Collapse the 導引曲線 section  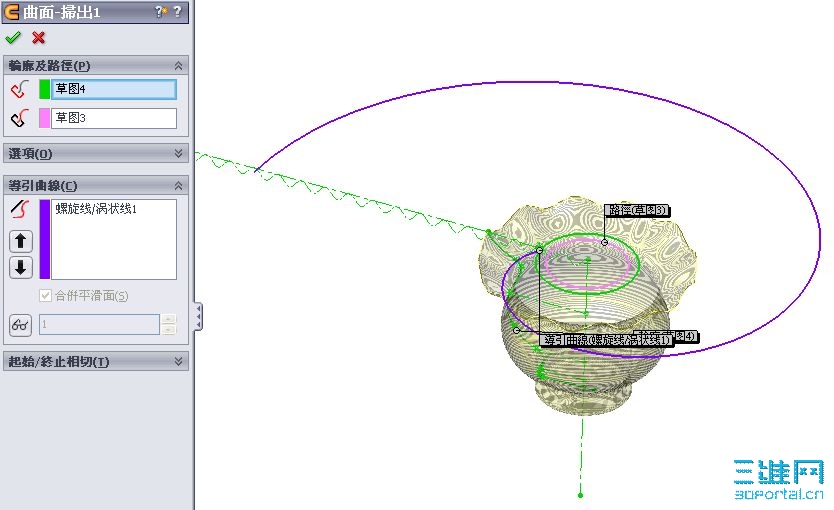click(178, 186)
